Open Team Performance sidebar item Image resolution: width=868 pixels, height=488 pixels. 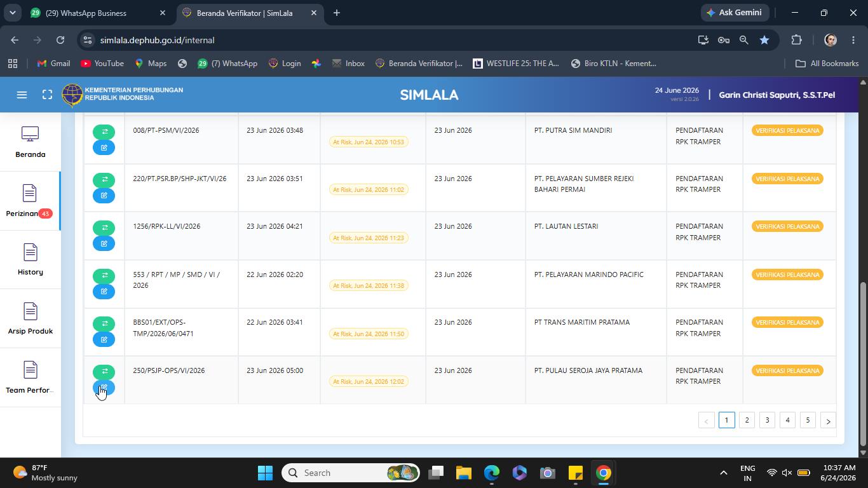point(31,378)
